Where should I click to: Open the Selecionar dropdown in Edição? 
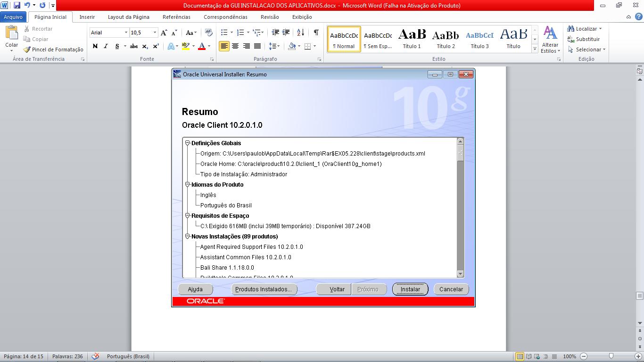point(590,49)
